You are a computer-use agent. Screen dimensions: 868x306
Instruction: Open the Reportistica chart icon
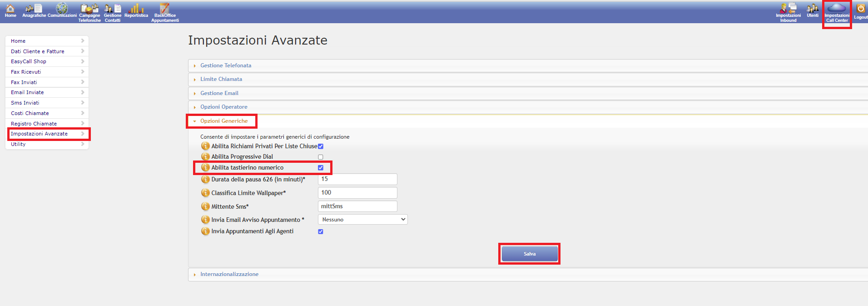[x=136, y=8]
